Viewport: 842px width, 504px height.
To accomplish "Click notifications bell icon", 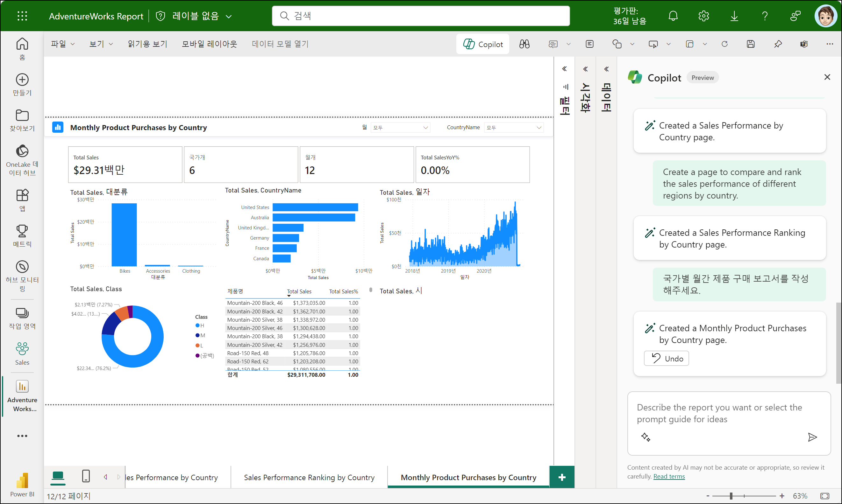I will [x=673, y=16].
